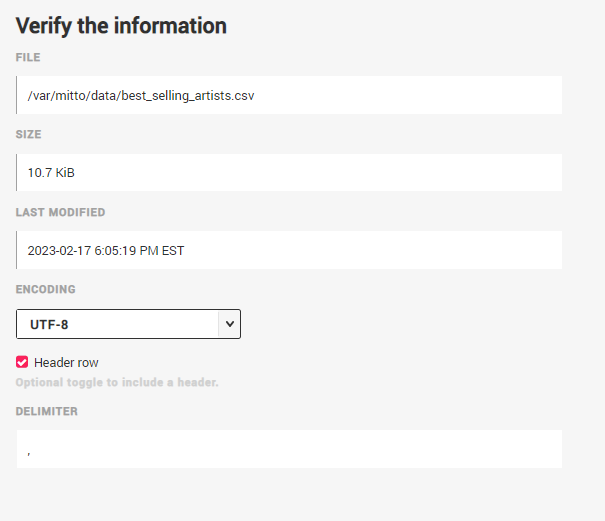Click the "Optional toggle to include a header" hint
This screenshot has height=521, width=605.
tap(116, 382)
